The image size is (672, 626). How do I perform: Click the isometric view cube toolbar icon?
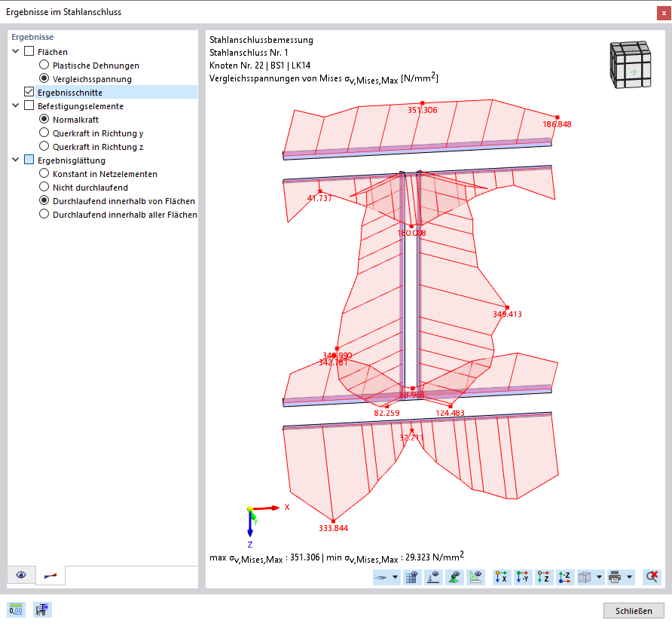tap(585, 577)
